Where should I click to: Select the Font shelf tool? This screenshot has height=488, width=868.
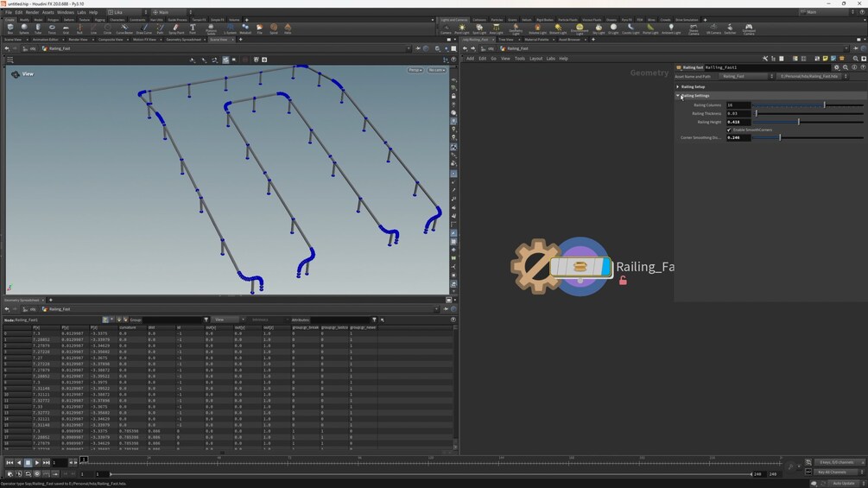193,29
